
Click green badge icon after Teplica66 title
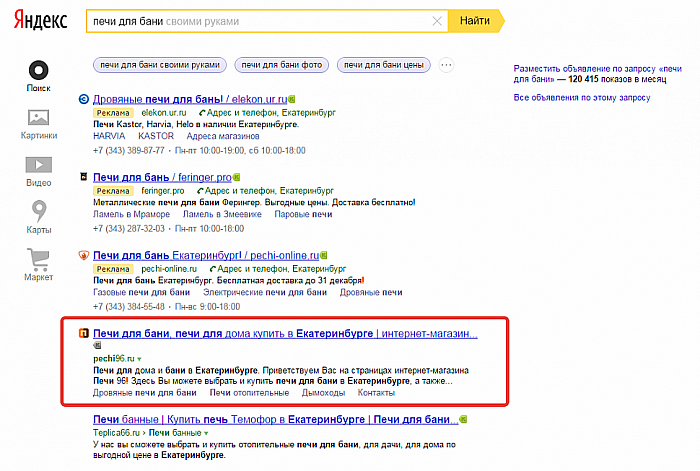coord(463,420)
